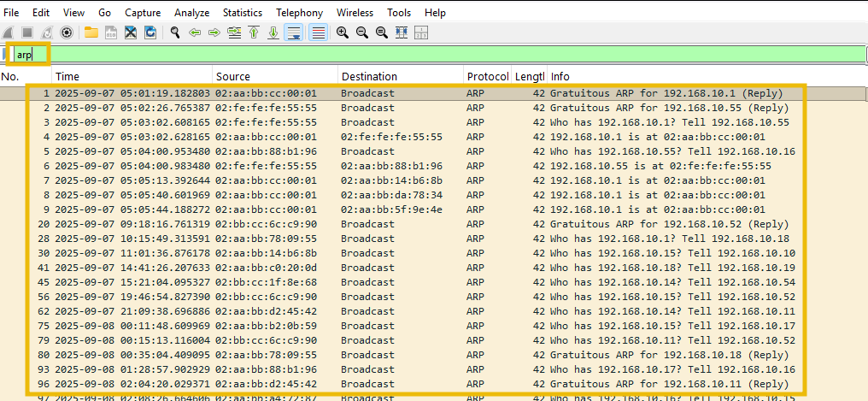The height and width of the screenshot is (401, 868).
Task: Select packet 3 Who has 192.168.10.1
Action: pyautogui.click(x=434, y=122)
